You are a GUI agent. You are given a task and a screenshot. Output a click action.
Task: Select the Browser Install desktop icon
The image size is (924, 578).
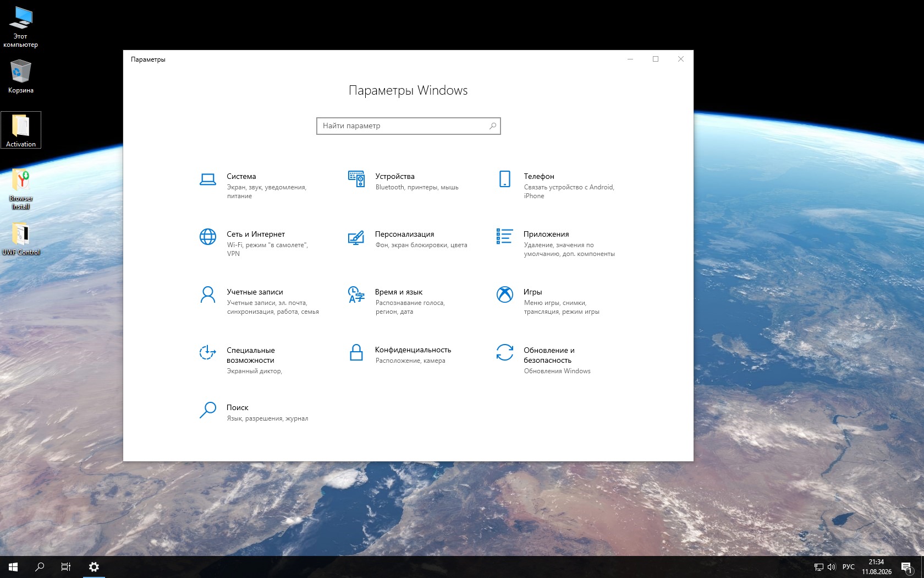coord(21,189)
